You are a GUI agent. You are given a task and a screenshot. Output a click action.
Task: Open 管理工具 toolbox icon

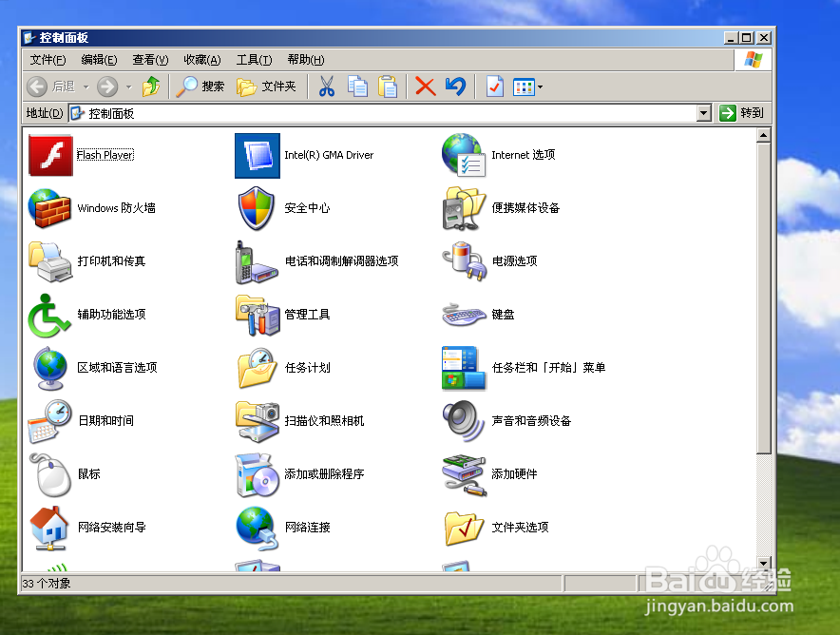tap(258, 315)
